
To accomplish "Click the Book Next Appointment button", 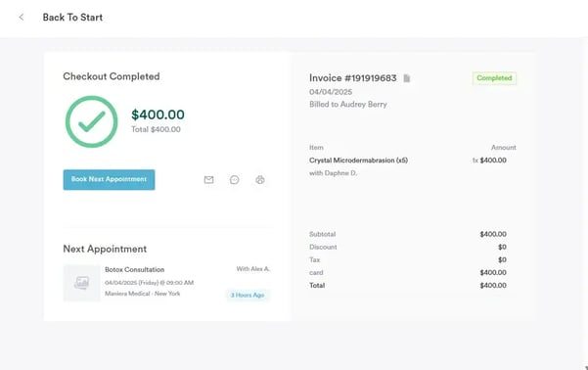I will (109, 180).
